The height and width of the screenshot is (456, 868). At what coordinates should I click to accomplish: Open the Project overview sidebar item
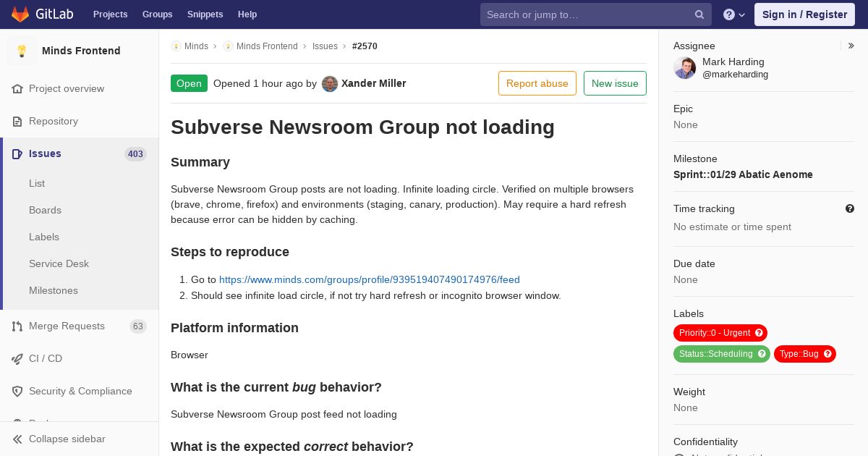pyautogui.click(x=80, y=88)
